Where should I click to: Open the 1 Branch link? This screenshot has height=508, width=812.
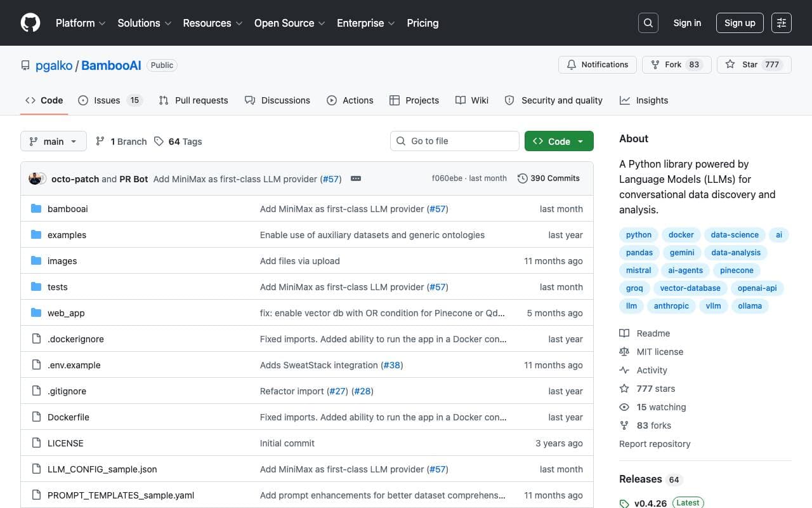(121, 141)
